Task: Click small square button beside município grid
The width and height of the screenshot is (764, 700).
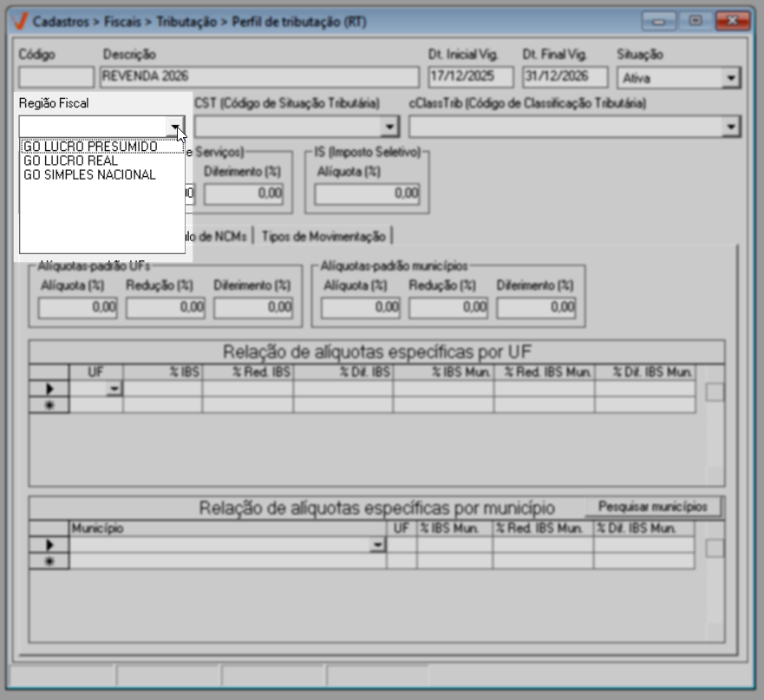Action: pyautogui.click(x=715, y=547)
